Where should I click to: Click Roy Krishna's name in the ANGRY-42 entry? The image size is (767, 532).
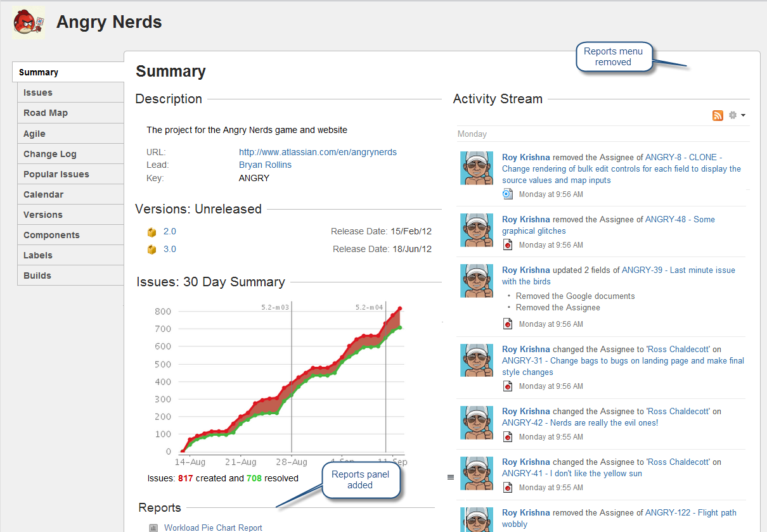pyautogui.click(x=526, y=411)
